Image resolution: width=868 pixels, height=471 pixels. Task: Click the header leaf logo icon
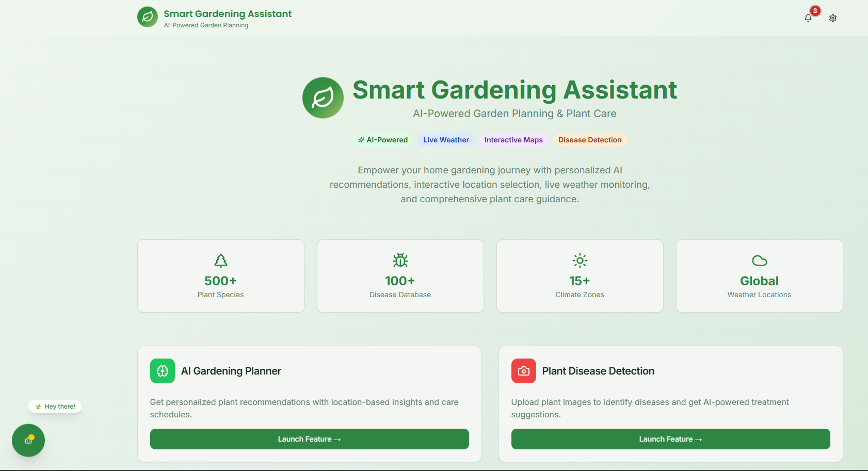(148, 17)
